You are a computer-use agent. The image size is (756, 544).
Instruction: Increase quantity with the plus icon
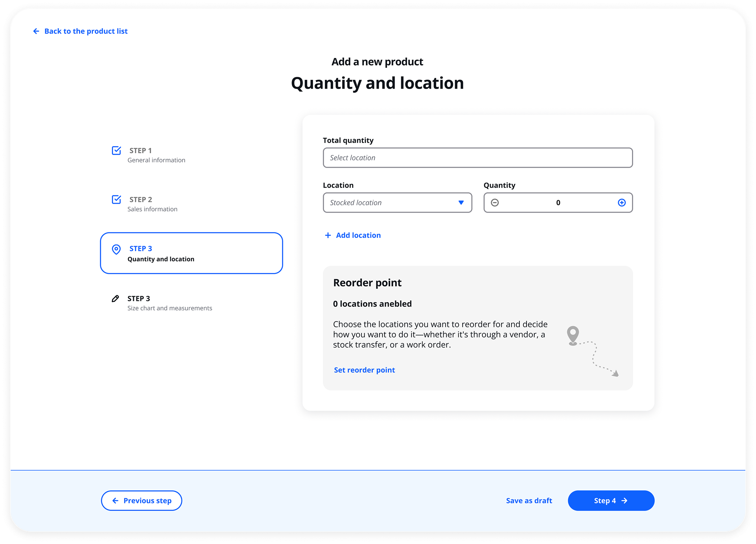click(x=622, y=202)
